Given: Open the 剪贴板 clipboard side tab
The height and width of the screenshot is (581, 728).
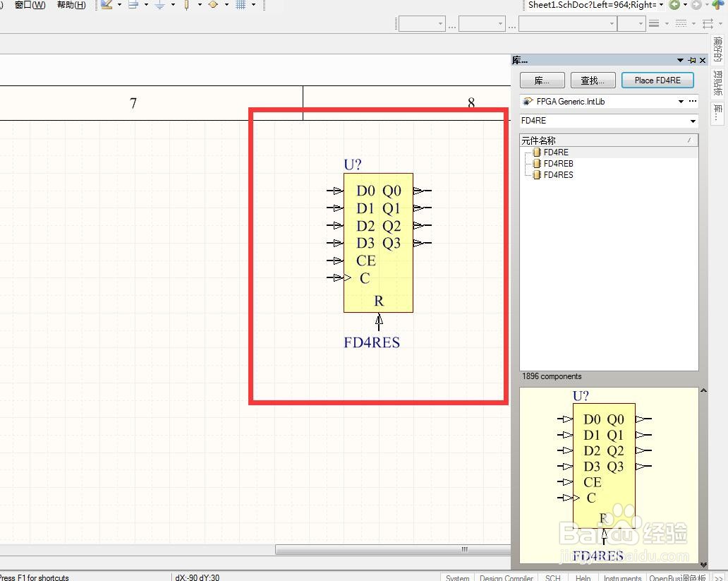Looking at the screenshot, I should tap(718, 84).
